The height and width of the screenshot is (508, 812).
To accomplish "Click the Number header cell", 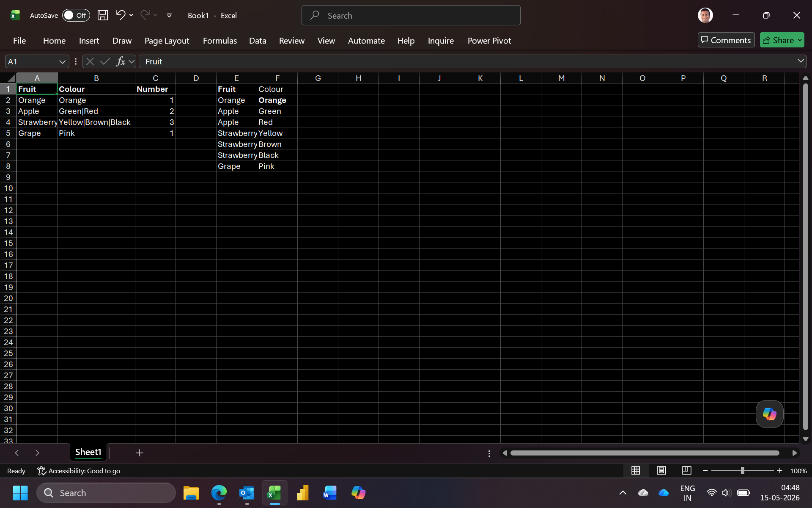I will pyautogui.click(x=155, y=89).
